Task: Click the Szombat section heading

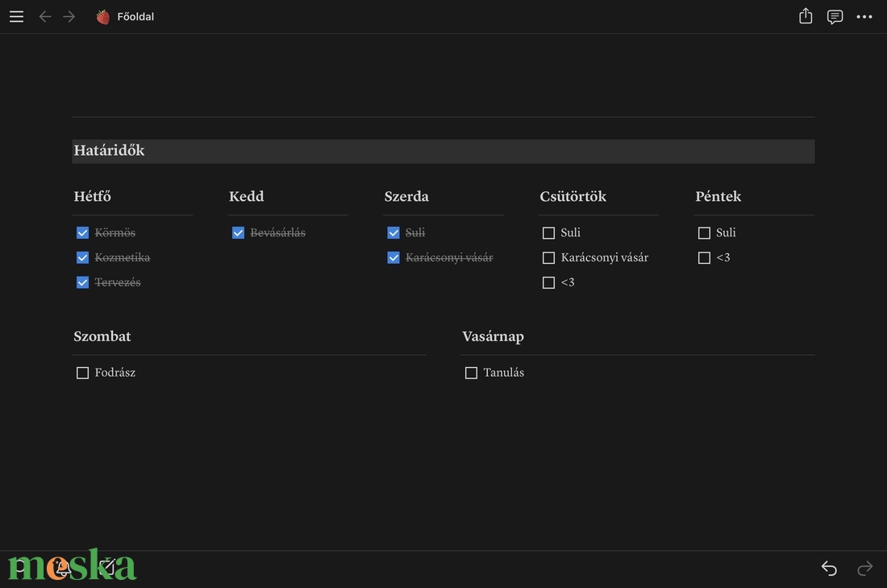Action: pos(102,336)
